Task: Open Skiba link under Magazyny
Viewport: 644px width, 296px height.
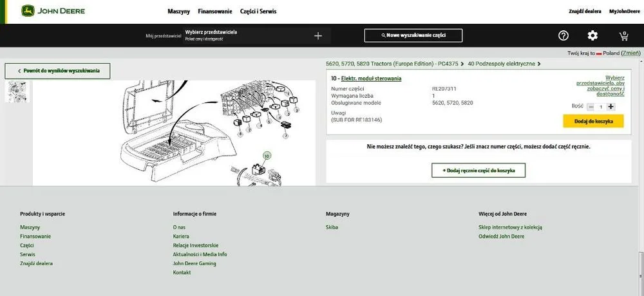Action: click(332, 227)
